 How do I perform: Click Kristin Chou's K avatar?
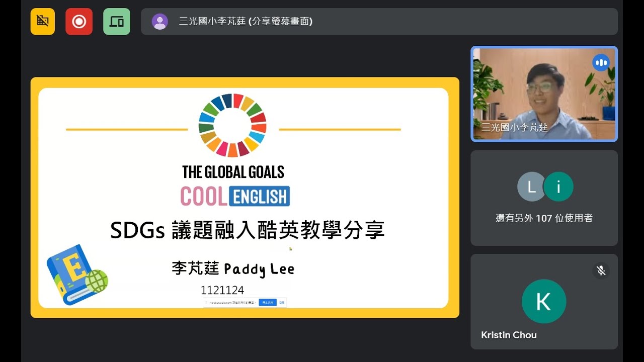coord(544,301)
